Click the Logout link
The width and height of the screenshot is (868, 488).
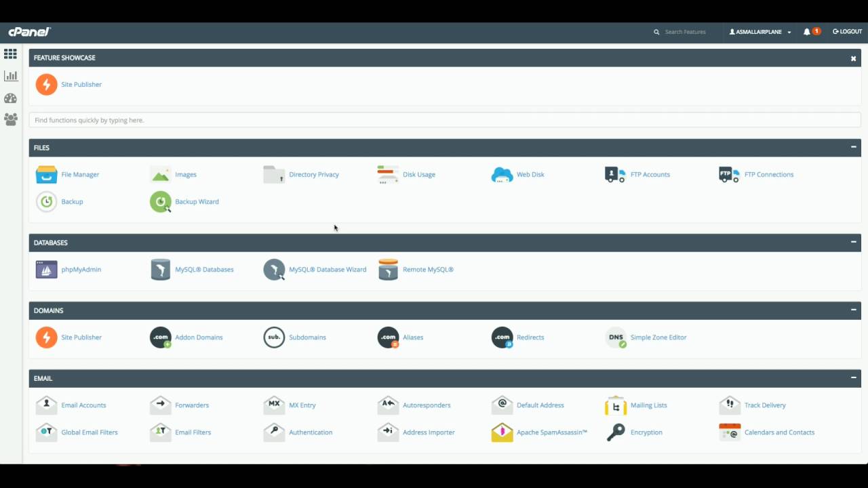point(848,32)
